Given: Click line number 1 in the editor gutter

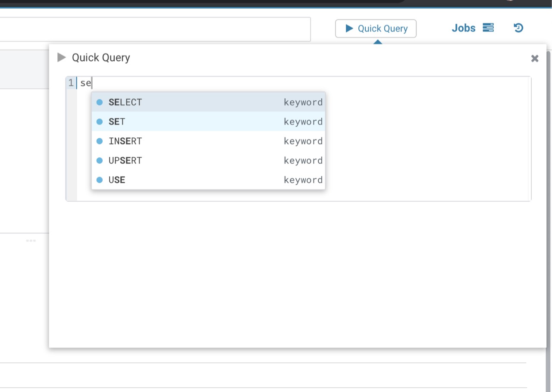Looking at the screenshot, I should click(71, 83).
